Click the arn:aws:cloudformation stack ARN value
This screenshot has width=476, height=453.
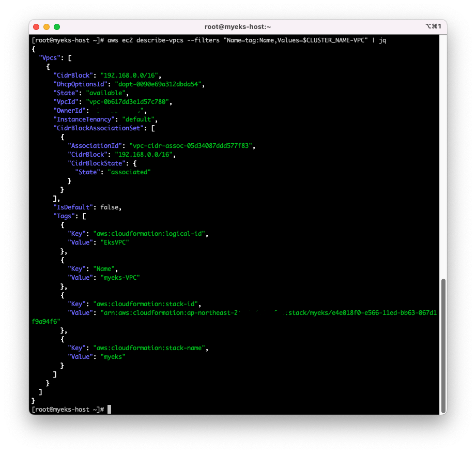(x=269, y=313)
